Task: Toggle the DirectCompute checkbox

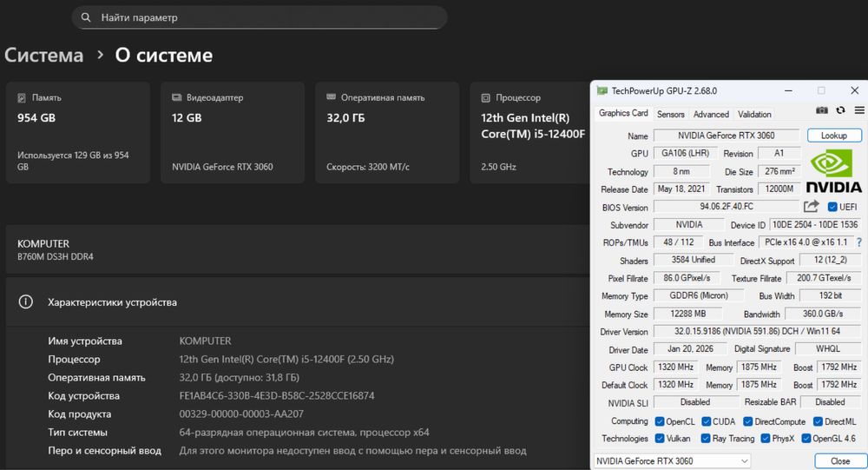Action: point(748,421)
